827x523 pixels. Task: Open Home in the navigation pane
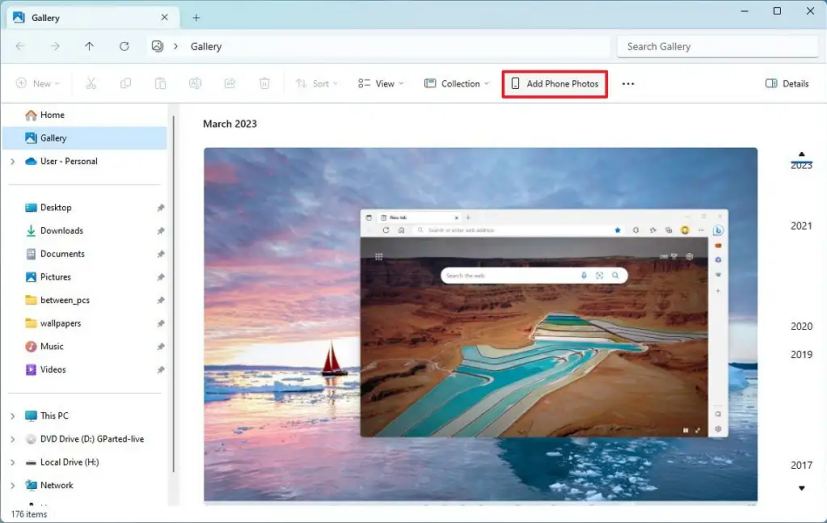pyautogui.click(x=52, y=114)
